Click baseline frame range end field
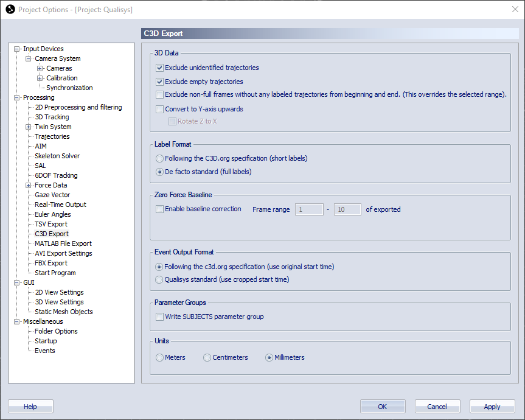Image resolution: width=525 pixels, height=420 pixels. 347,209
